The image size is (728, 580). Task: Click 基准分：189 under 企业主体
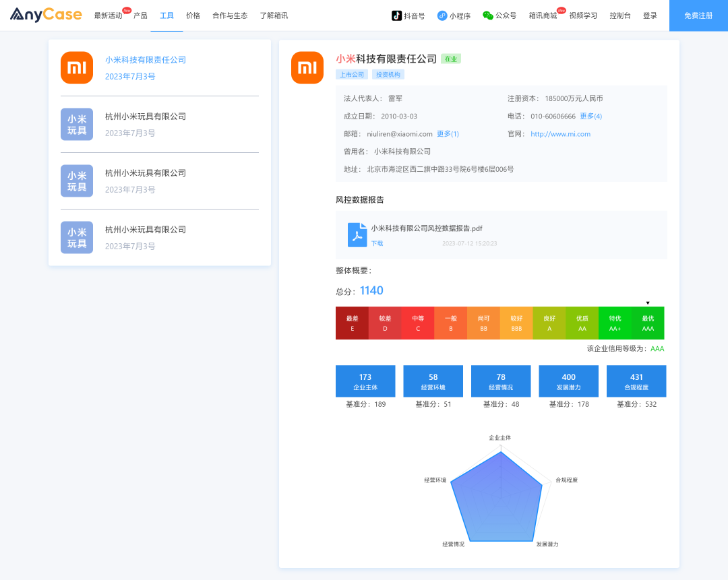365,404
